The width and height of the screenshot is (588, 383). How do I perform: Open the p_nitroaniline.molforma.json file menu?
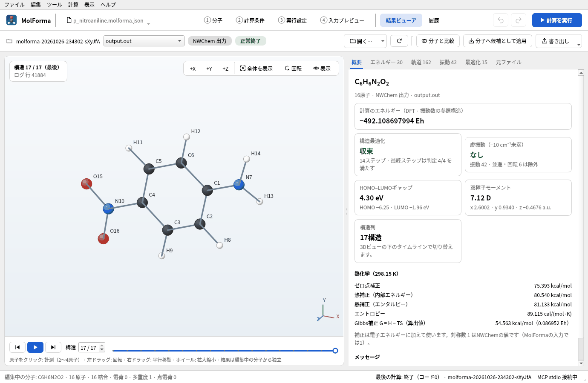click(x=108, y=20)
